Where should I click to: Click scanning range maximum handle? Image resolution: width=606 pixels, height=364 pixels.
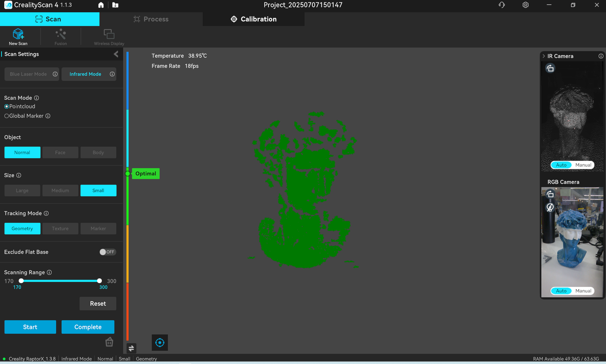[x=99, y=281]
